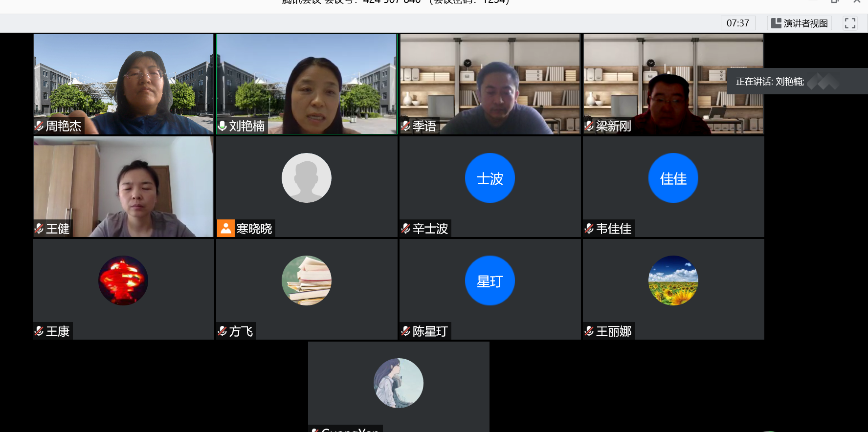Click the muted mic icon beside 辛士波
The width and height of the screenshot is (868, 432).
coord(405,229)
